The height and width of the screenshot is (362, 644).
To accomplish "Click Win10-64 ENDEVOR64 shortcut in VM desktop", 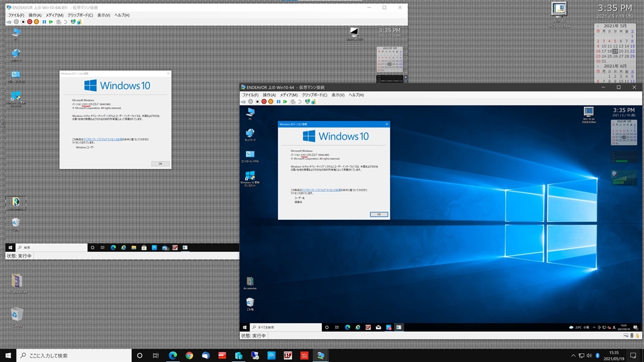I will [589, 115].
